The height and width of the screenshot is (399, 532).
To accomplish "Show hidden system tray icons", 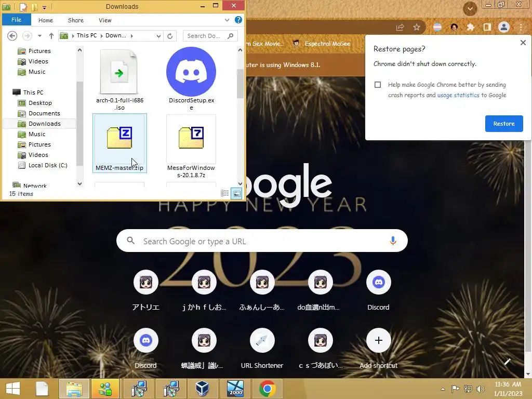I will [443, 389].
